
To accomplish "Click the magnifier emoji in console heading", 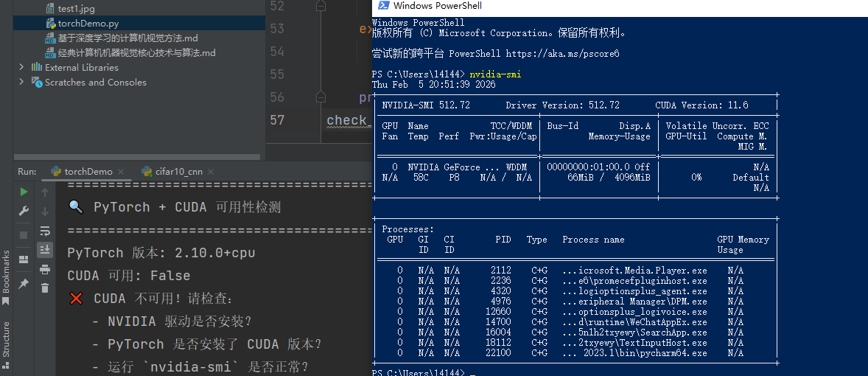I will (76, 207).
